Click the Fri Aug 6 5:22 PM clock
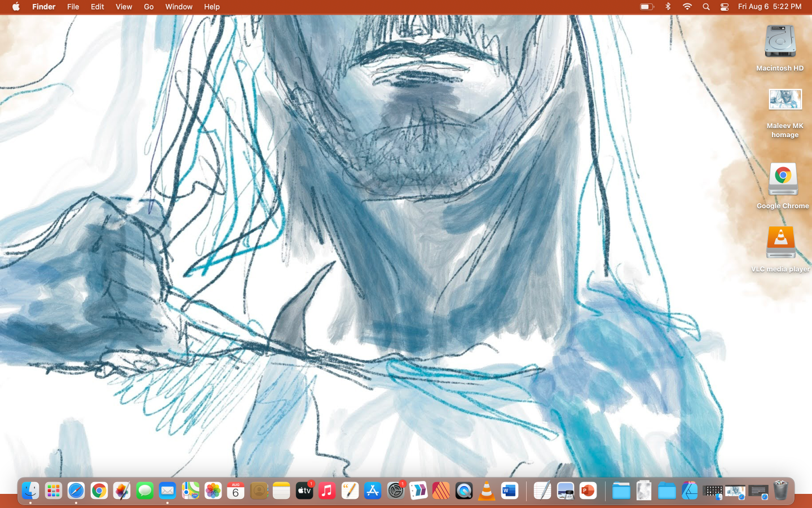812x508 pixels. click(x=770, y=7)
